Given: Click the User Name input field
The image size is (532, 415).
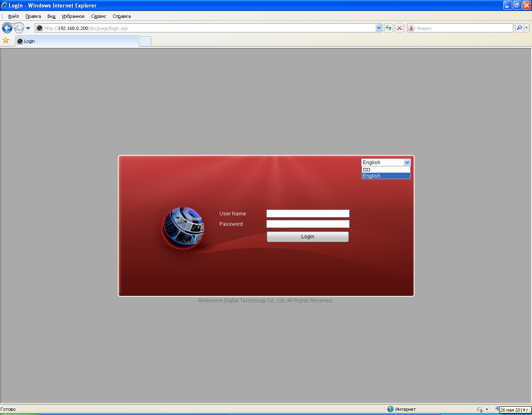Looking at the screenshot, I should point(308,213).
